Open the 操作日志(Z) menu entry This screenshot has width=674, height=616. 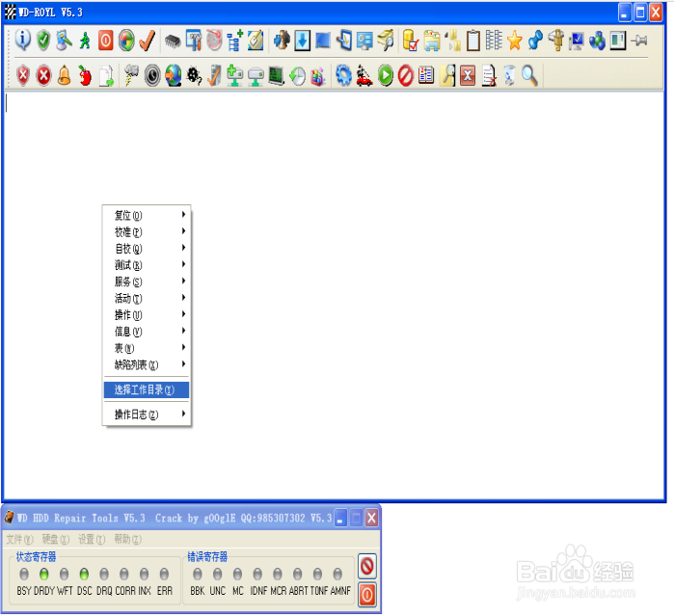point(147,414)
